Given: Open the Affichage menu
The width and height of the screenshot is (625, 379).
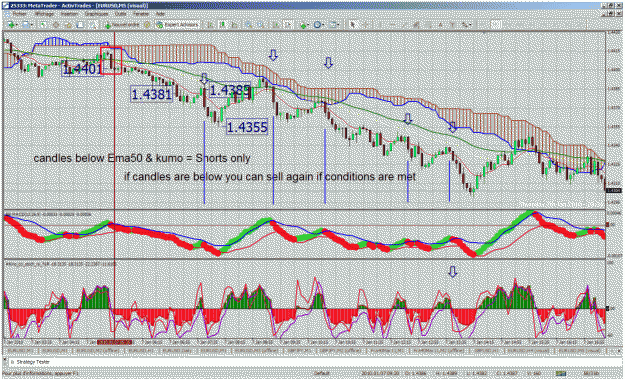Looking at the screenshot, I should tap(44, 14).
